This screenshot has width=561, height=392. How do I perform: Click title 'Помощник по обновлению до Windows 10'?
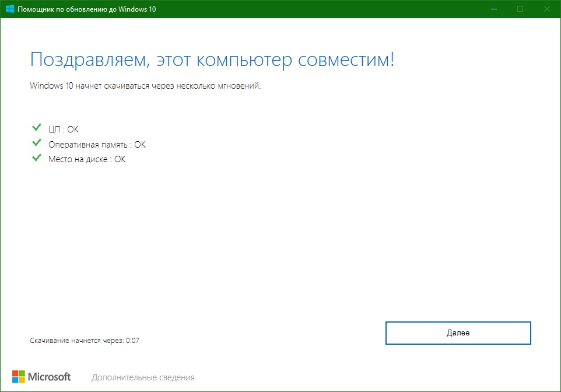coord(86,9)
